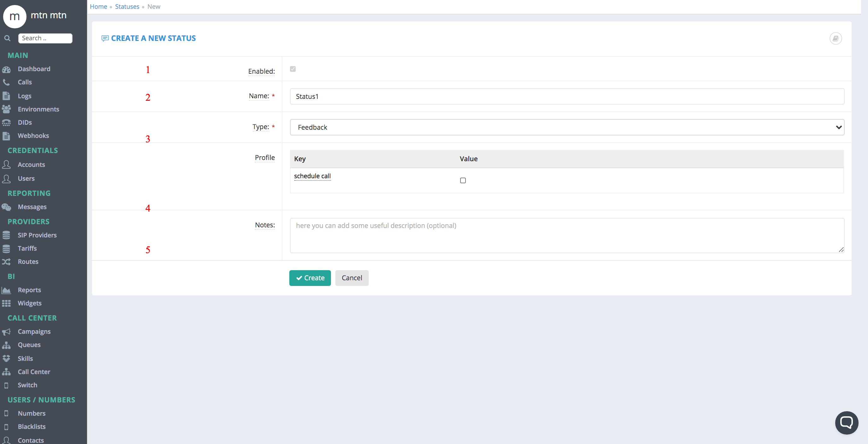Click the Calls phone icon
The image size is (868, 444).
[x=6, y=82]
